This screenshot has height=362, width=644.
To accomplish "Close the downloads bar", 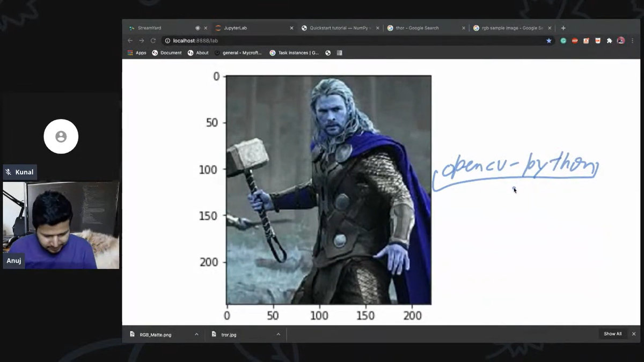I will point(634,334).
